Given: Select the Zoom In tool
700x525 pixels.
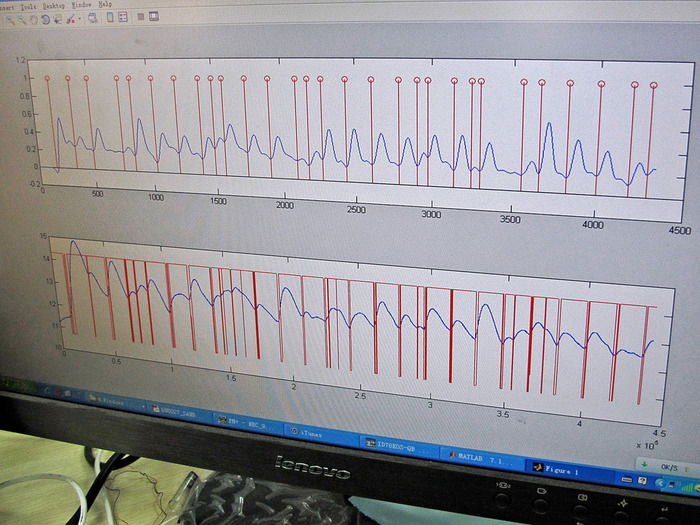Looking at the screenshot, I should click(x=10, y=20).
